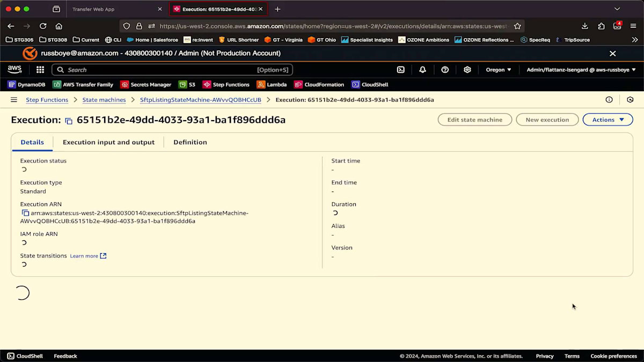Click the AWS logo home icon
The height and width of the screenshot is (362, 644).
[x=14, y=70]
